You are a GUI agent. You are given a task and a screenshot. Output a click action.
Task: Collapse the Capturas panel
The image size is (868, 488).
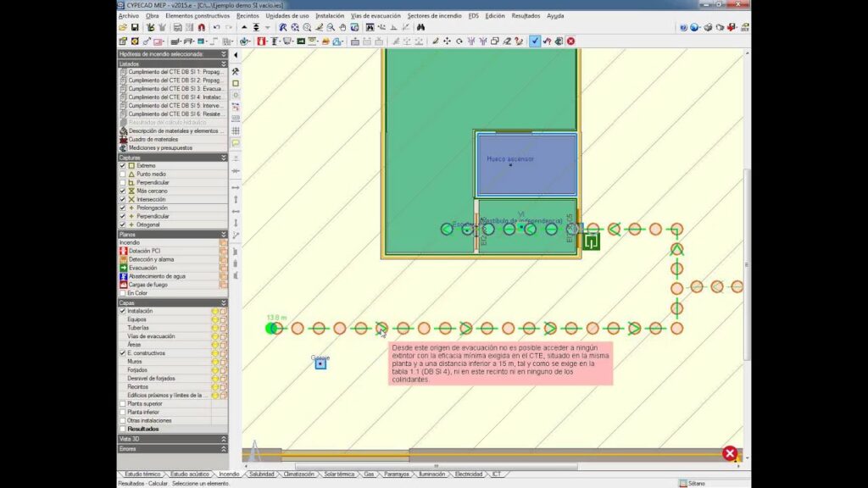(224, 157)
